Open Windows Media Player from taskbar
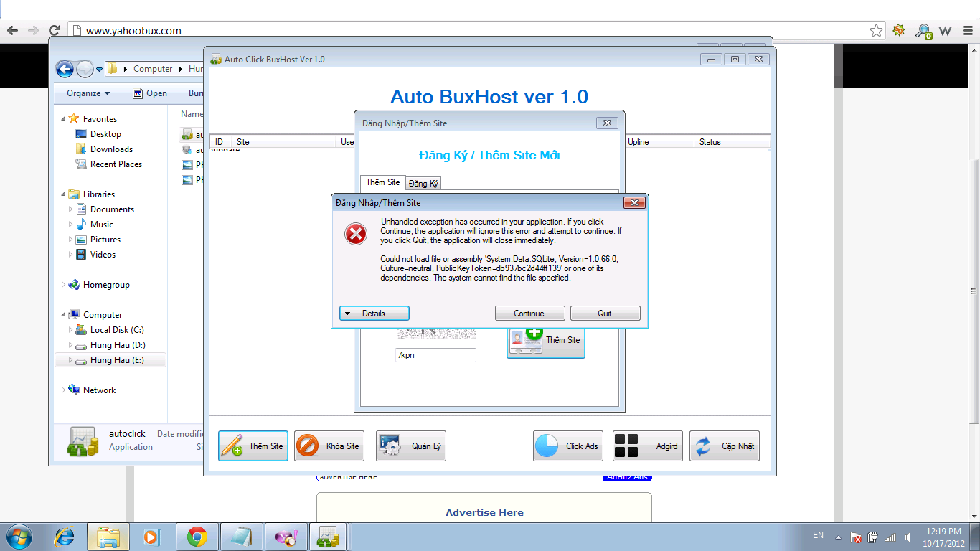The height and width of the screenshot is (551, 980). pos(151,537)
